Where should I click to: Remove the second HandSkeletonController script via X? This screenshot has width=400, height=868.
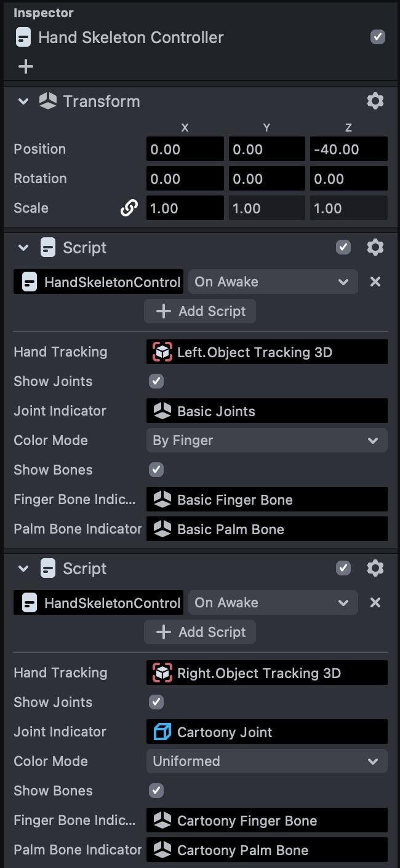[375, 603]
